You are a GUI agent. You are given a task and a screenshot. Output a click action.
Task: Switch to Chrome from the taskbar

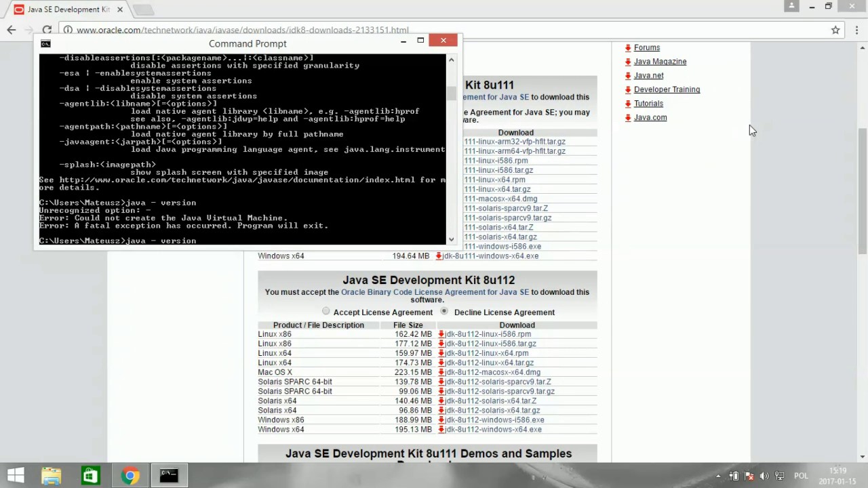pyautogui.click(x=130, y=475)
